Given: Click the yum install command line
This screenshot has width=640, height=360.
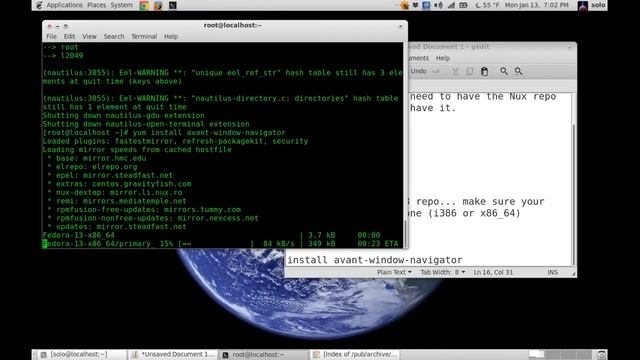Looking at the screenshot, I should (x=164, y=133).
